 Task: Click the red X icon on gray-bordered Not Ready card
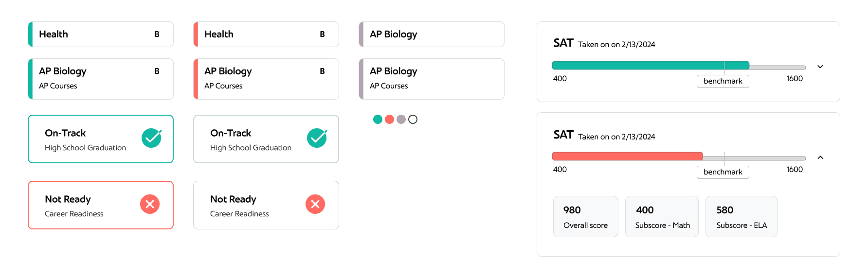(315, 204)
